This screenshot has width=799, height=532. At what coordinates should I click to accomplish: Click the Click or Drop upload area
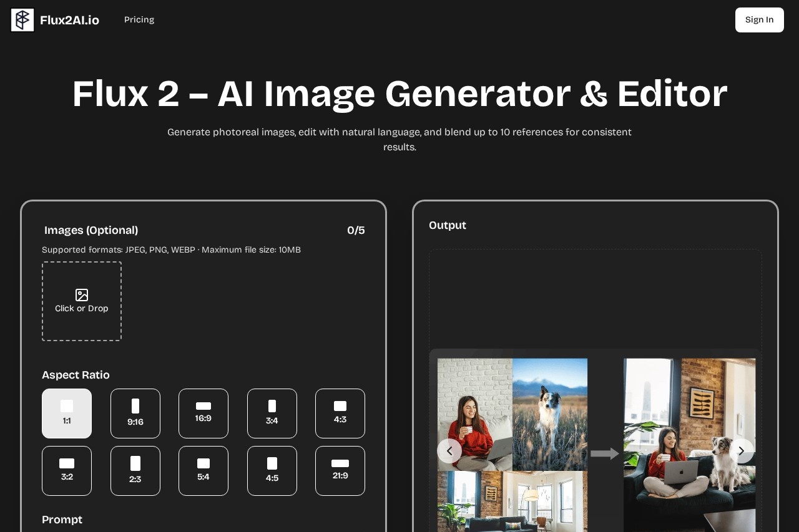pos(82,301)
